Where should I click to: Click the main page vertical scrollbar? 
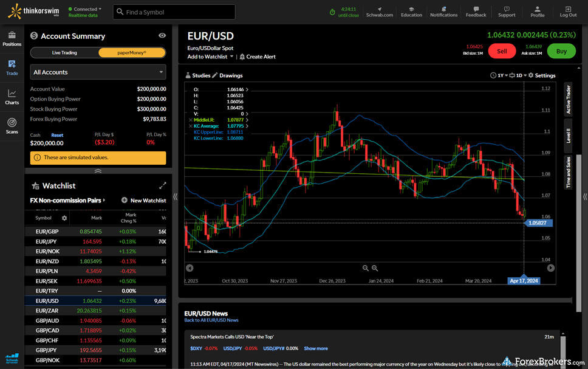(579, 233)
